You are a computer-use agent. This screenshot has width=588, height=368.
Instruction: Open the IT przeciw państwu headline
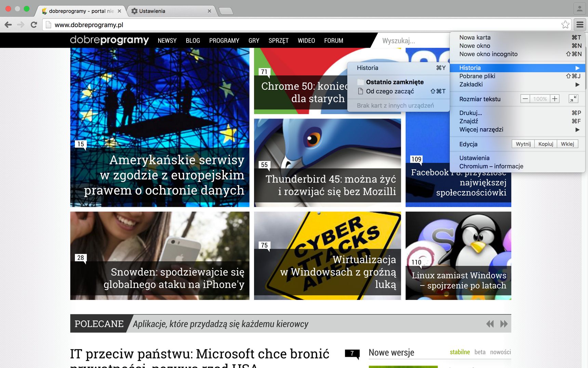[x=200, y=358]
